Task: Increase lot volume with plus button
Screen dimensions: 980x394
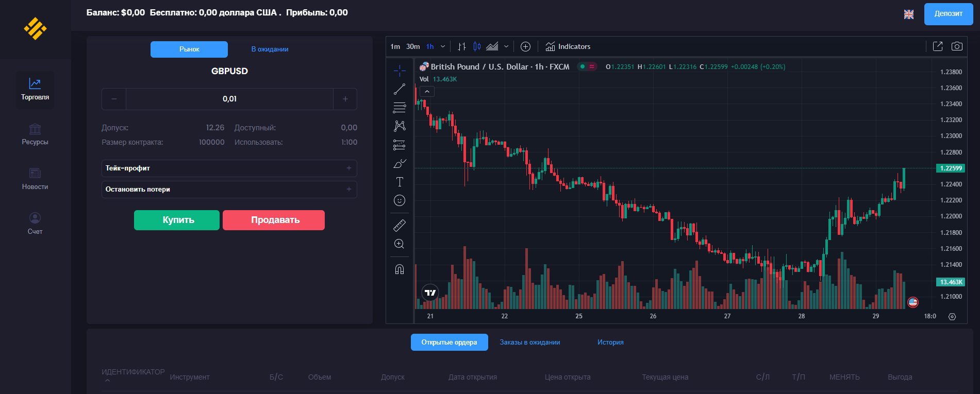Action: click(x=345, y=99)
